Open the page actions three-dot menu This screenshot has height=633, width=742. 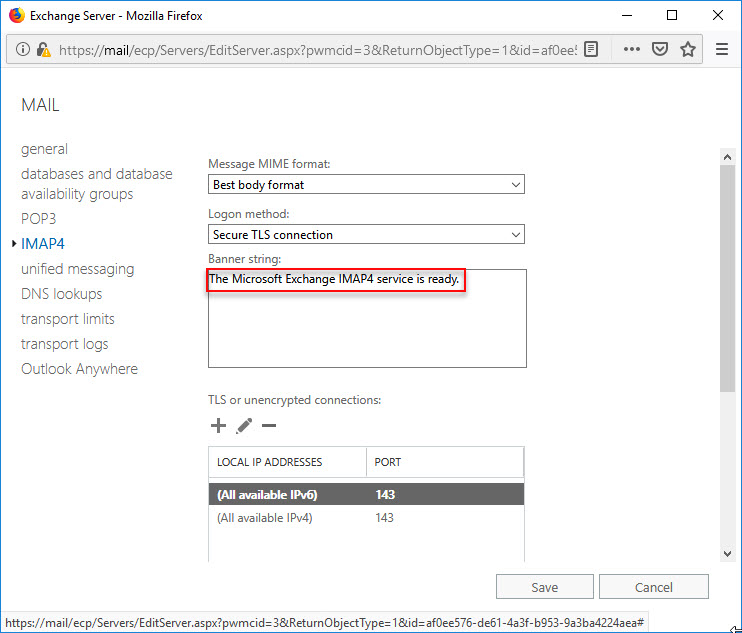[632, 49]
